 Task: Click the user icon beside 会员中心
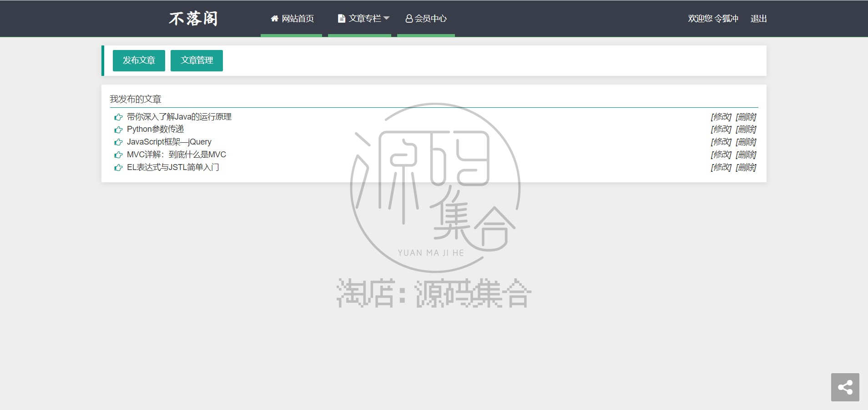click(409, 19)
